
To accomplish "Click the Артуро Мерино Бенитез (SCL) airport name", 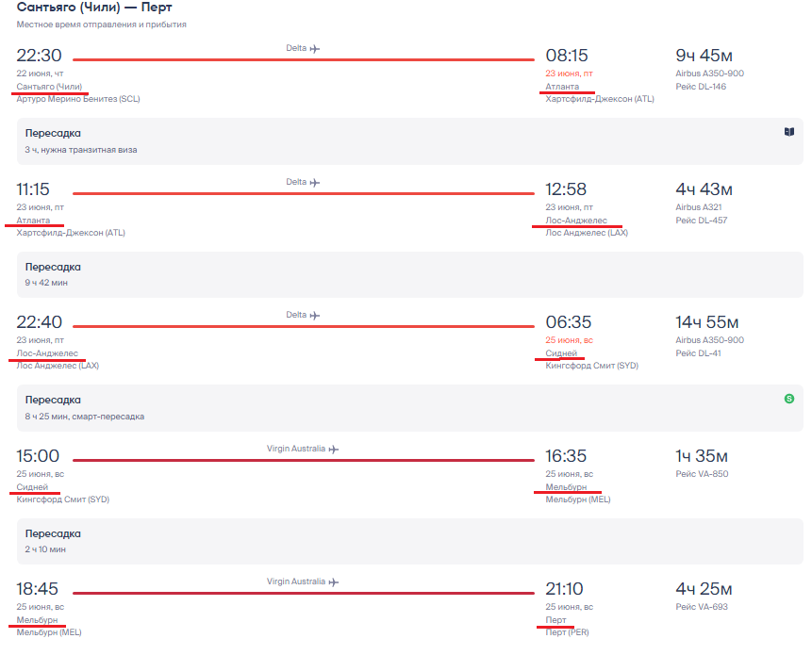I will click(x=77, y=99).
